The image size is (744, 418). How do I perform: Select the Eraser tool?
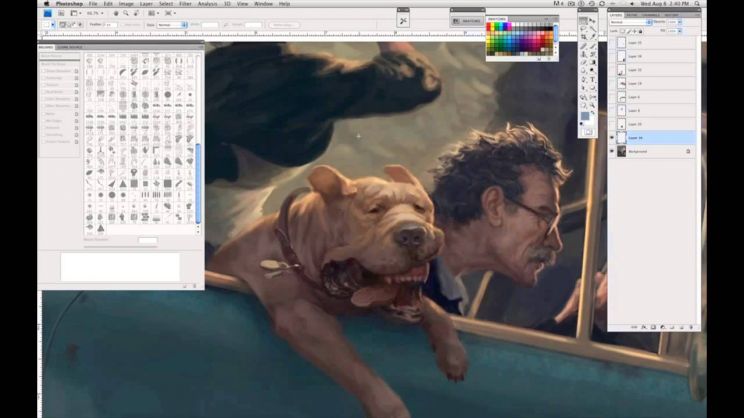pyautogui.click(x=583, y=62)
